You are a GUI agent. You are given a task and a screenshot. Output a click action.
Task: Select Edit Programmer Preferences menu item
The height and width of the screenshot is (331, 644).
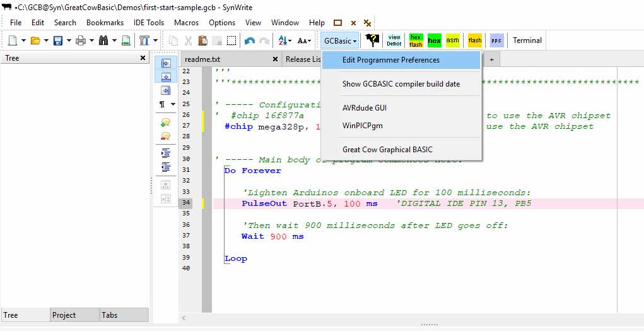click(x=401, y=60)
